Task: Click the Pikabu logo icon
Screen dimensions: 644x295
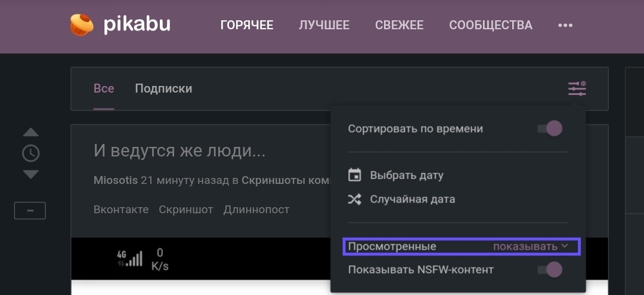Action: [82, 25]
